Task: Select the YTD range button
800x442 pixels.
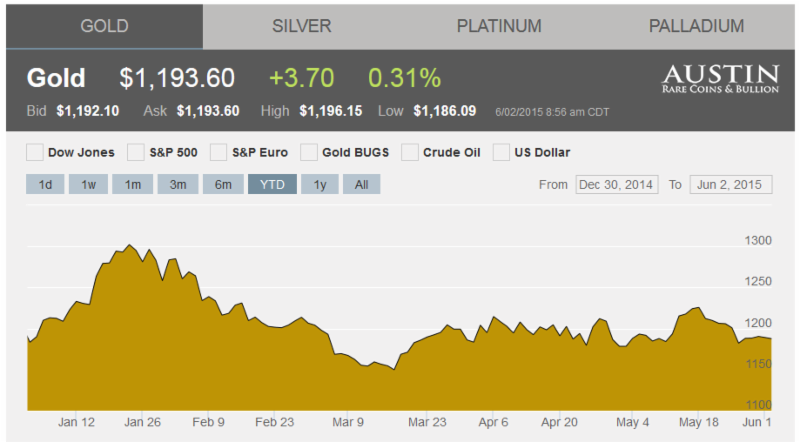Action: pos(272,184)
